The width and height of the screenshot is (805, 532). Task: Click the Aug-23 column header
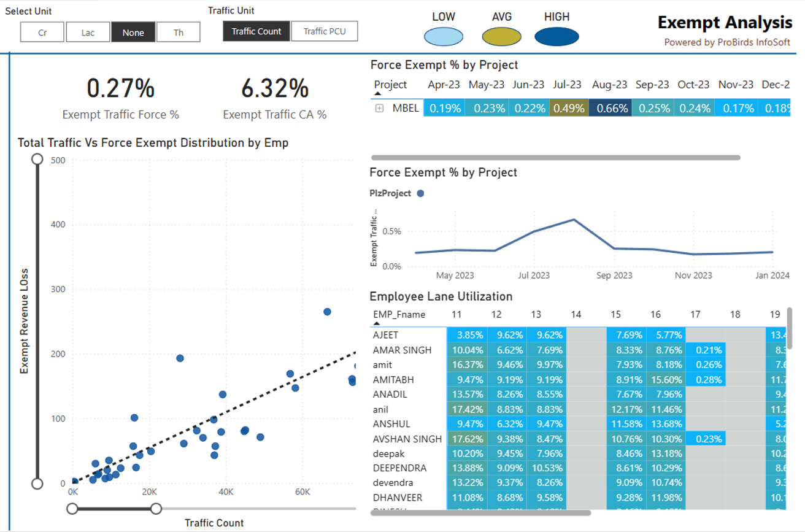[610, 85]
